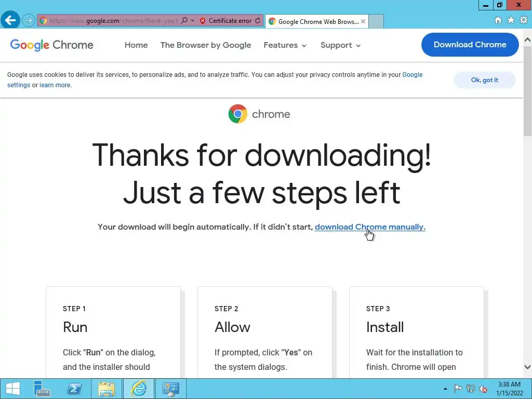Click the address bar URL field
The image size is (532, 399).
pyautogui.click(x=114, y=21)
